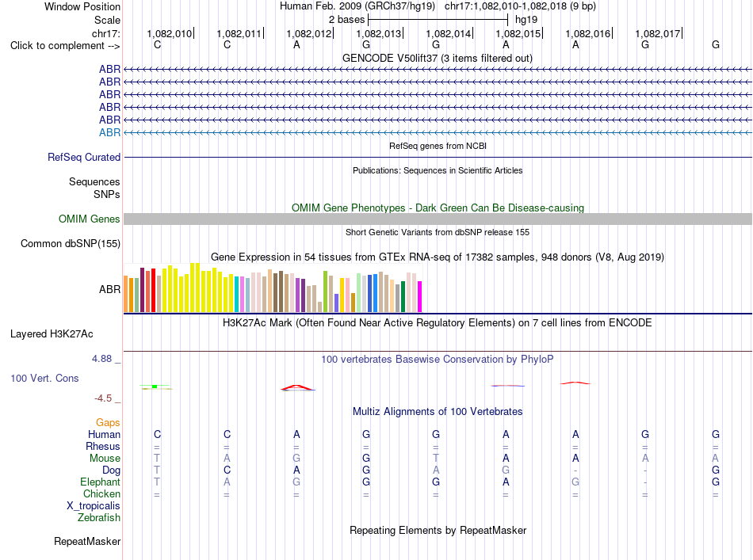Image resolution: width=753 pixels, height=560 pixels.
Task: Click the Chicken alignment row label
Action: point(101,493)
